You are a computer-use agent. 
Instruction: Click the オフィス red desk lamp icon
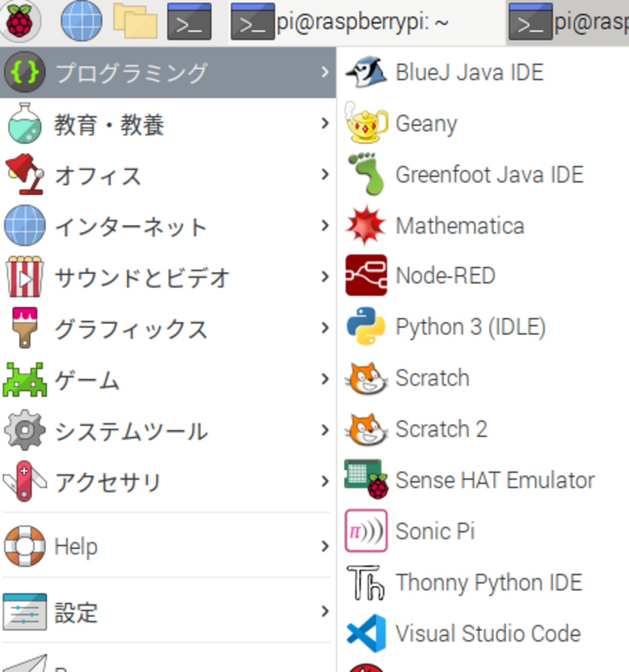point(25,174)
